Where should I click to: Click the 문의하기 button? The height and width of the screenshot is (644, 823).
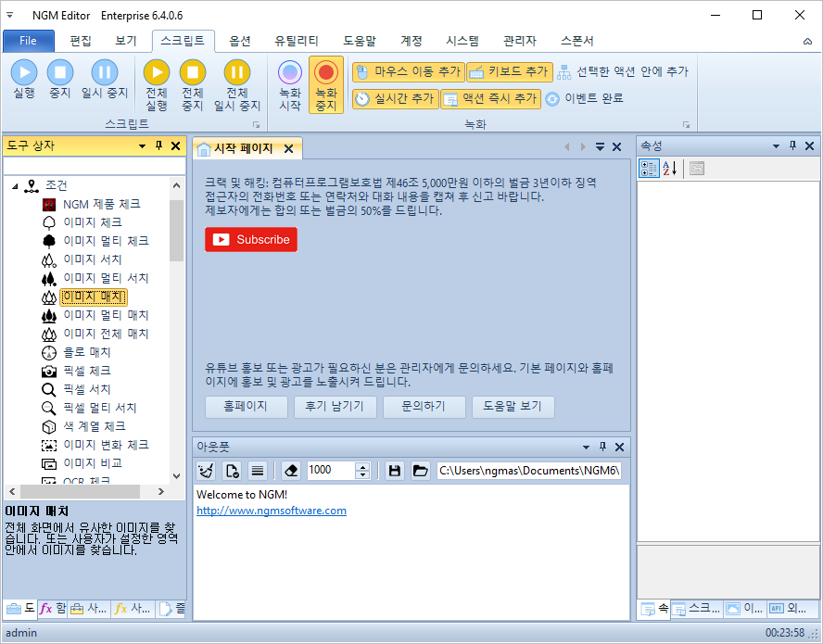point(424,407)
